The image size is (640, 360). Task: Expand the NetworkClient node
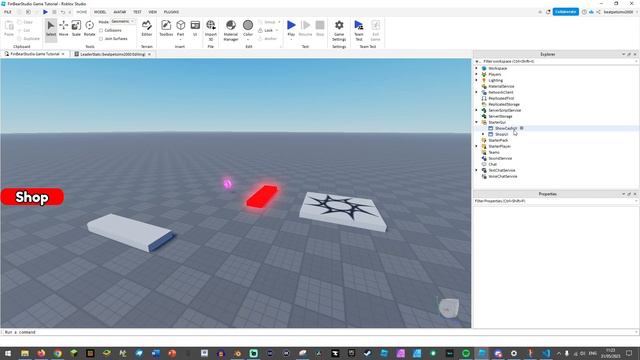(x=476, y=92)
